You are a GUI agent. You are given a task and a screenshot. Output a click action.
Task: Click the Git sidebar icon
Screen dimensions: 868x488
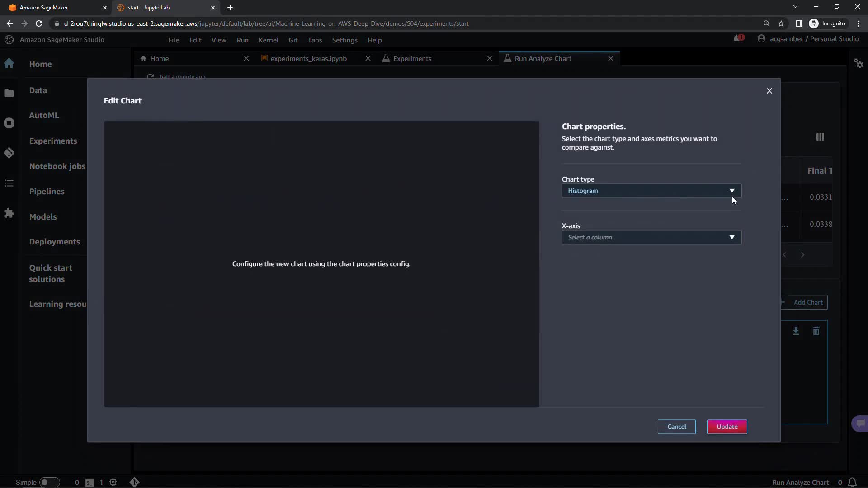click(9, 153)
